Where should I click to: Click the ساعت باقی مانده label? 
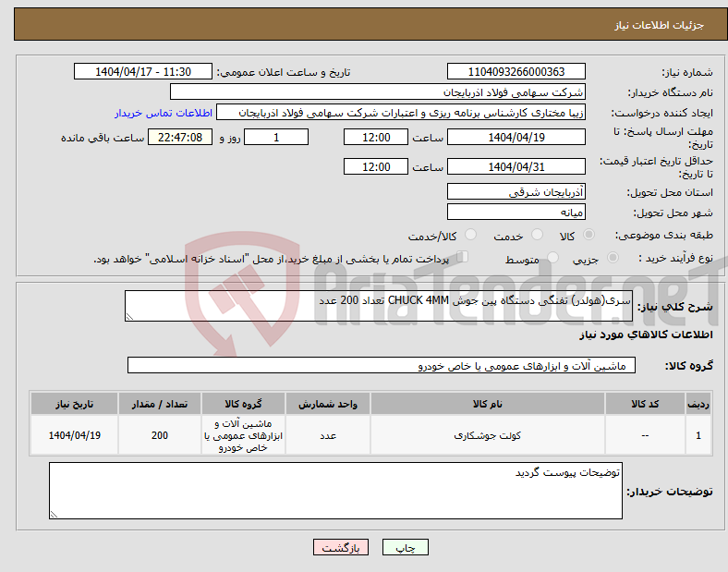[103, 138]
